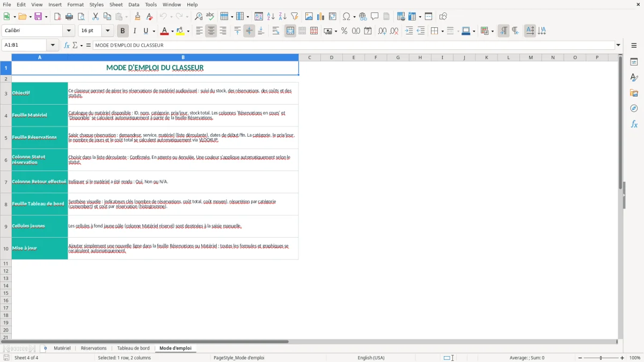Screen dimensions: 644x362
Task: Open sidebar Properties panel
Action: click(x=634, y=62)
